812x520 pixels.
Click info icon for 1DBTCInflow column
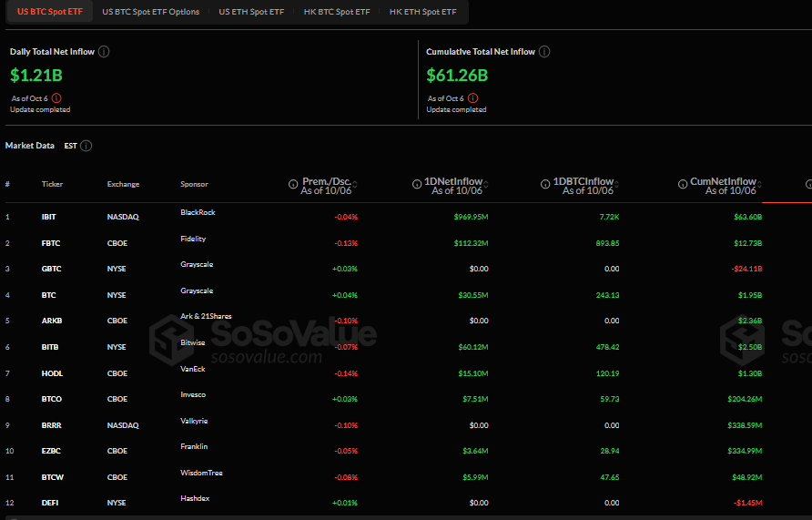coord(545,184)
